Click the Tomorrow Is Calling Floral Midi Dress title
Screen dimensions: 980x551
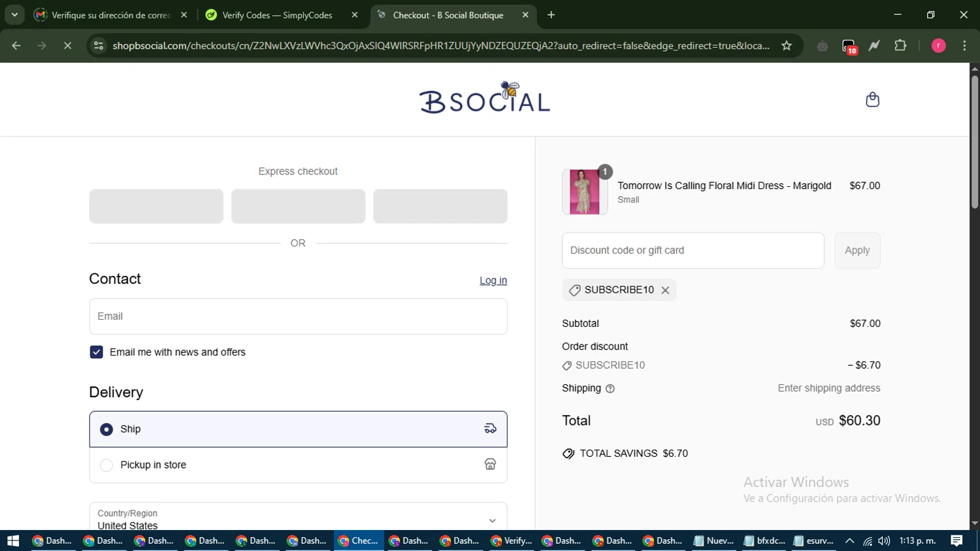click(724, 186)
